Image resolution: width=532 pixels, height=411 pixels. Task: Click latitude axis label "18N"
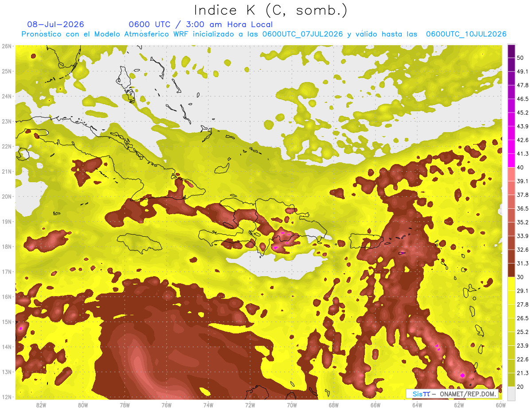(6, 247)
